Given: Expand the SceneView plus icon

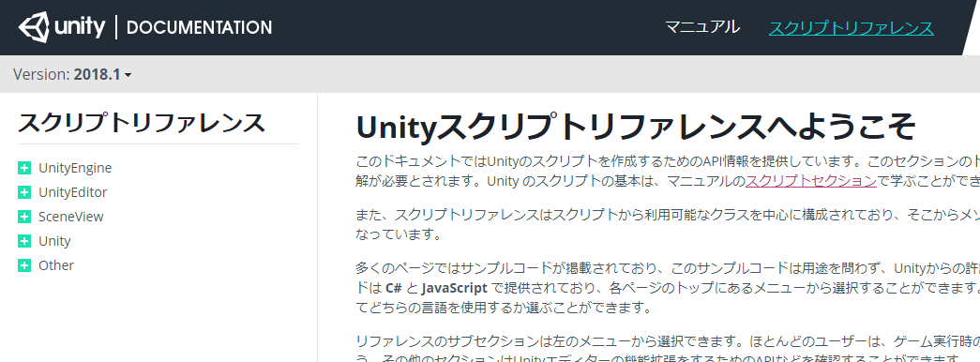Looking at the screenshot, I should pos(24,217).
